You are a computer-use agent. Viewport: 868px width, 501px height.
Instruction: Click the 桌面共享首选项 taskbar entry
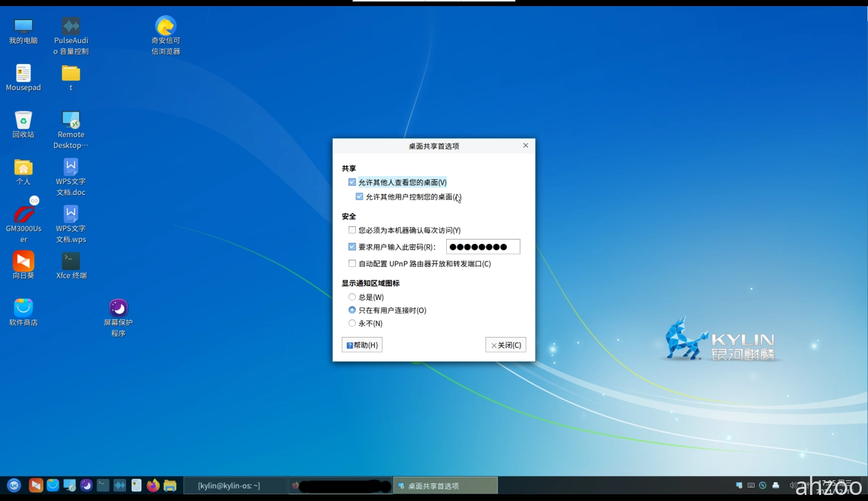point(446,485)
